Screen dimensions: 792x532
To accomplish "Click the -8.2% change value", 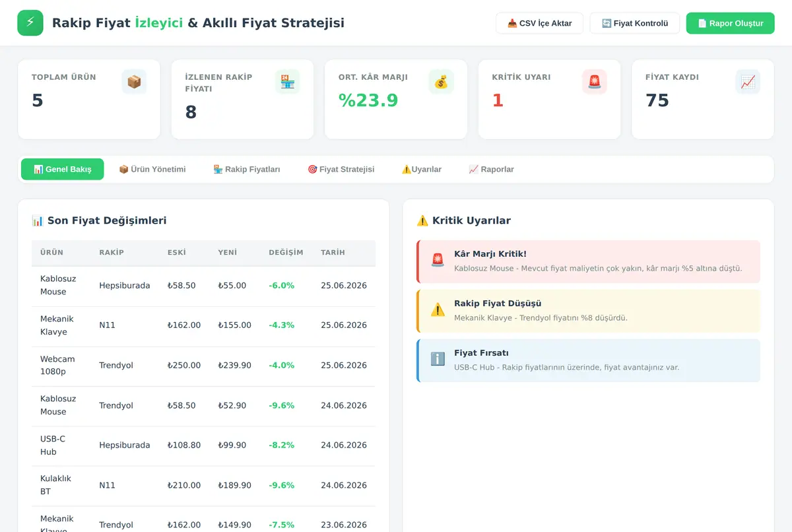I will click(282, 445).
